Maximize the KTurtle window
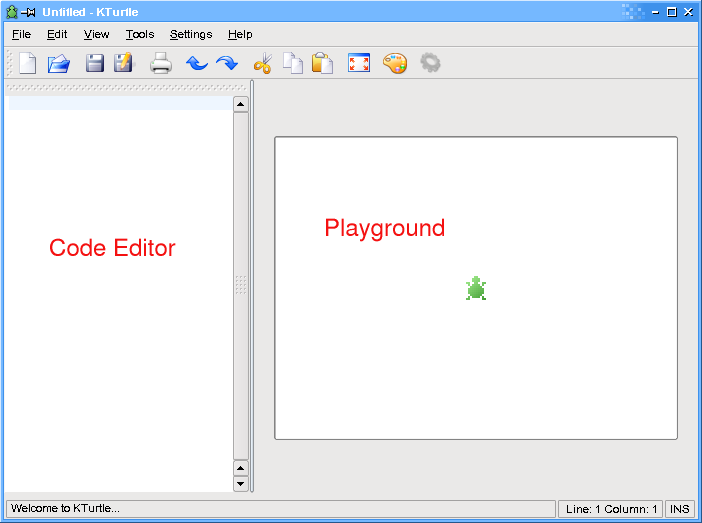This screenshot has width=702, height=523. click(672, 12)
